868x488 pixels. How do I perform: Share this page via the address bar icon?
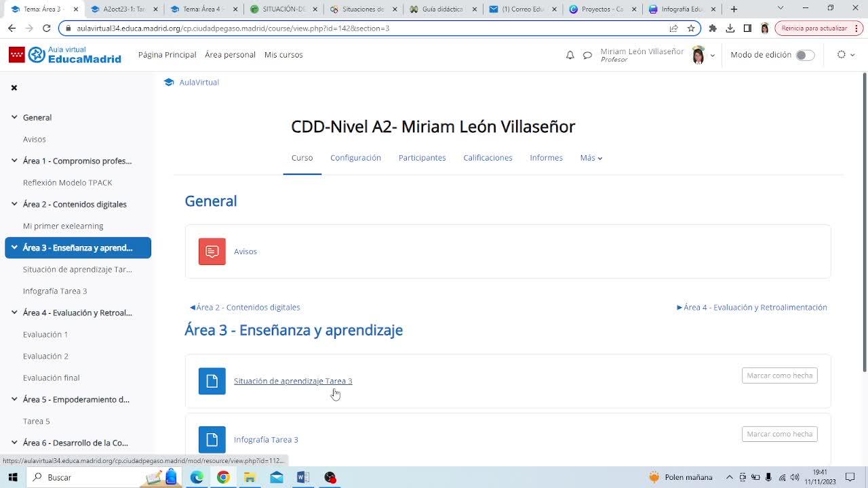[x=673, y=28]
